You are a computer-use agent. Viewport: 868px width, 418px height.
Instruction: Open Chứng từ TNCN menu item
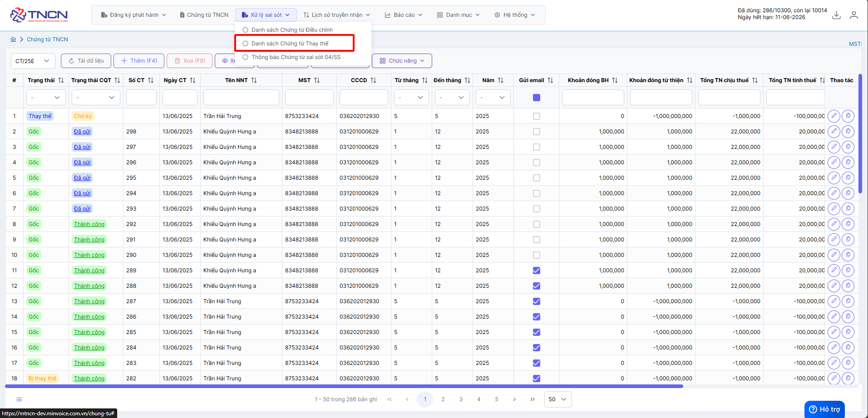[x=204, y=15]
